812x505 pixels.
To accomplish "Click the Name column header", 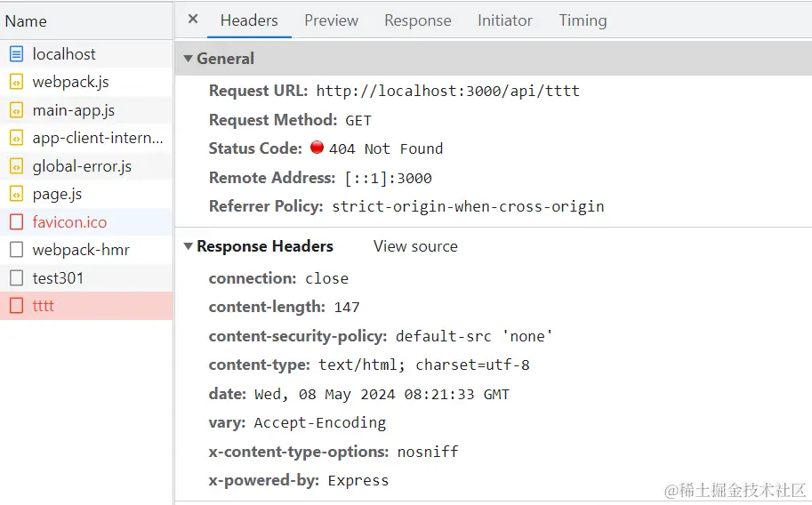I will coord(27,20).
